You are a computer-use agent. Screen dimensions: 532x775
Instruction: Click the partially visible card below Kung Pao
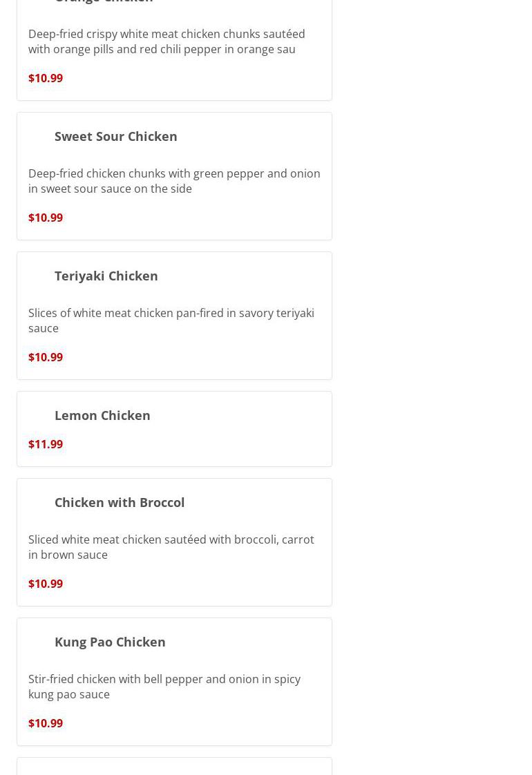174,767
